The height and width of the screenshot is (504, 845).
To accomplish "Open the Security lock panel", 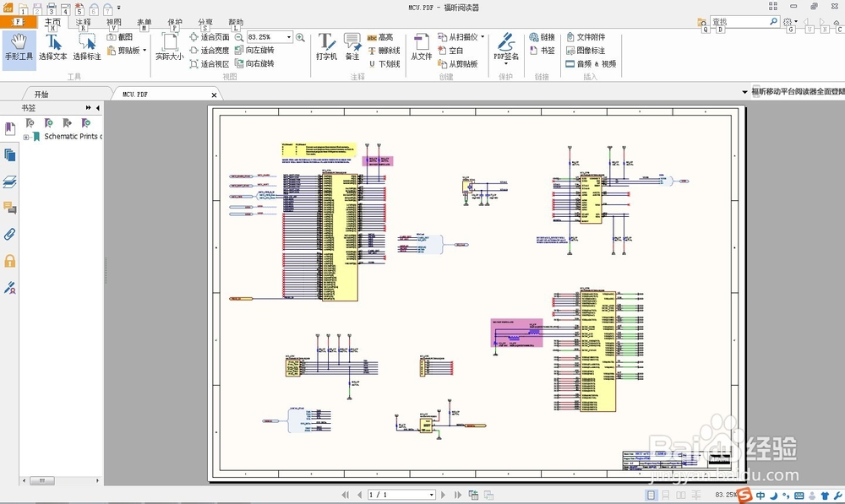I will tap(9, 261).
